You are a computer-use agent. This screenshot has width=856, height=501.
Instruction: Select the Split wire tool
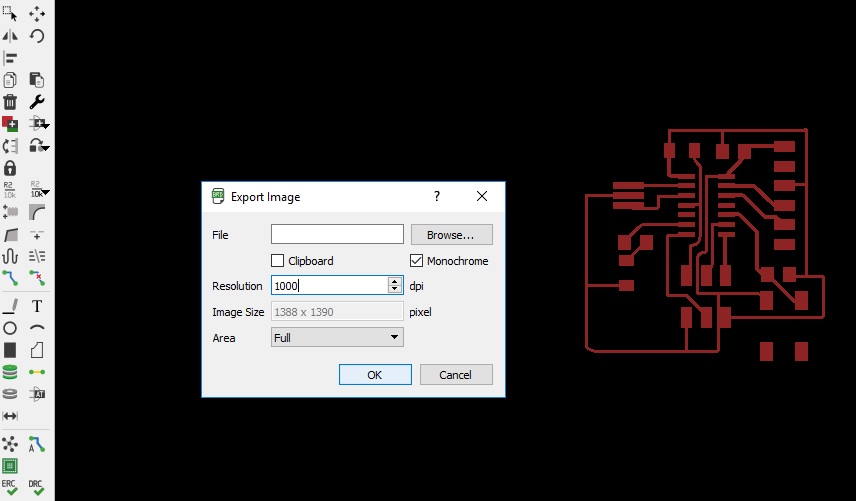(x=10, y=234)
